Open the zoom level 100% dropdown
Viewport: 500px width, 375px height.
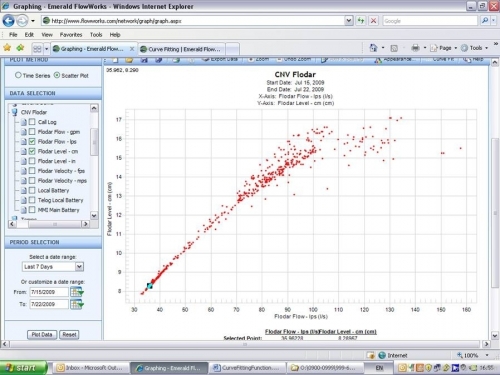click(x=487, y=355)
